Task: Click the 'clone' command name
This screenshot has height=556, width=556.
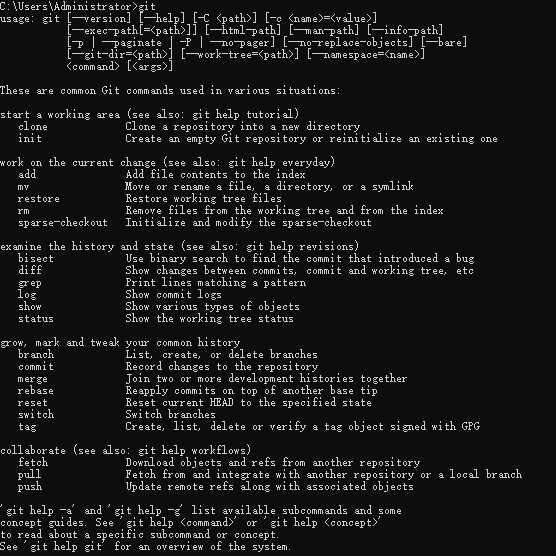Action: (33, 127)
